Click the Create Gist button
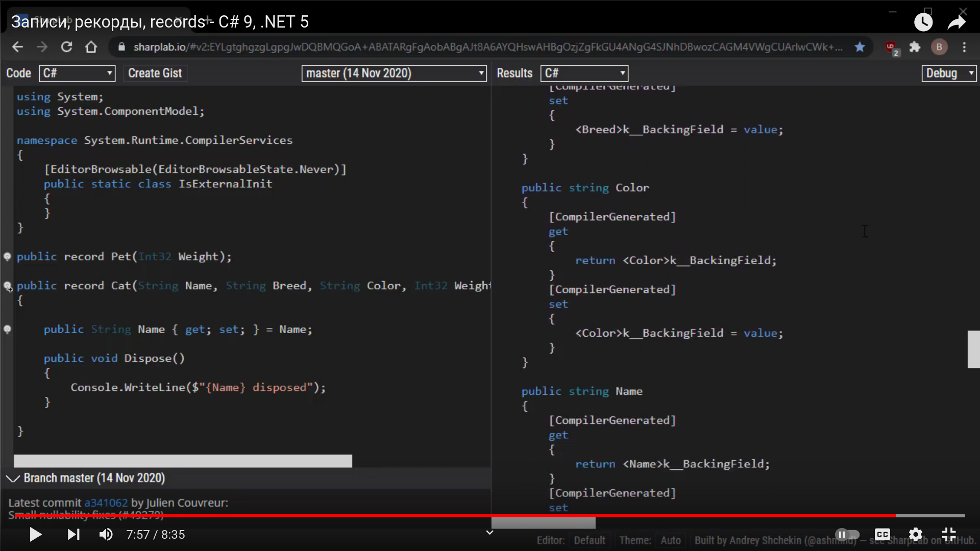Viewport: 980px width, 551px height. (x=155, y=73)
